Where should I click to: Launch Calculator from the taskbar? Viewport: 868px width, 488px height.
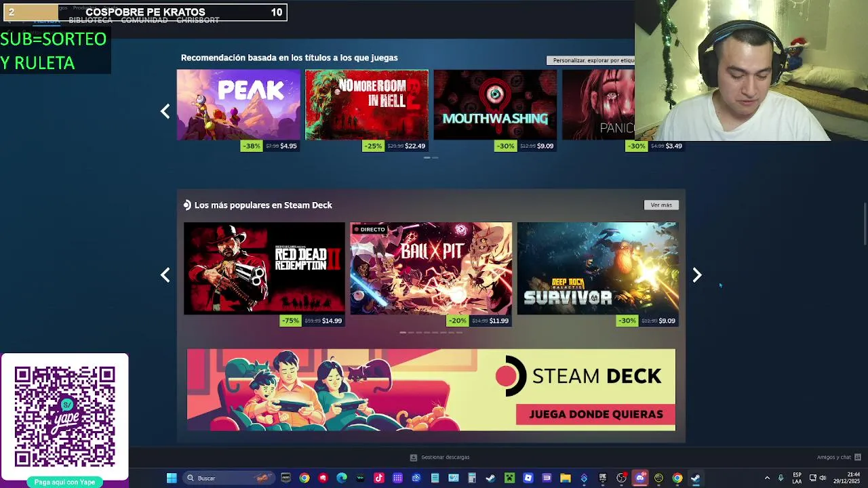pos(472,478)
